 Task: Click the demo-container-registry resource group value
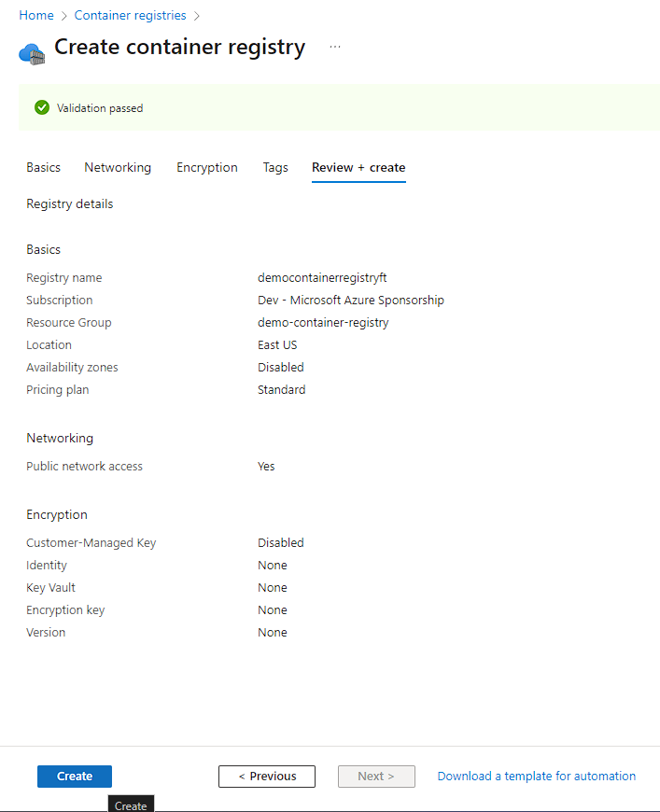click(323, 323)
